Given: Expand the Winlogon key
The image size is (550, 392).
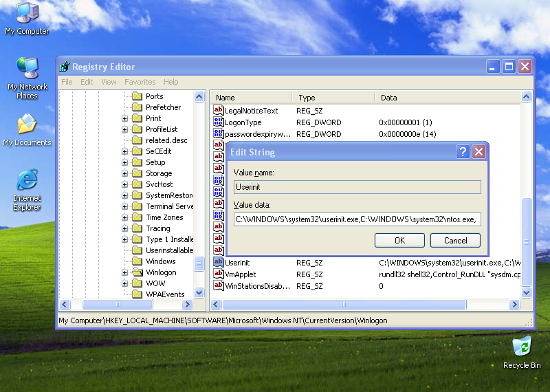Looking at the screenshot, I should (124, 272).
